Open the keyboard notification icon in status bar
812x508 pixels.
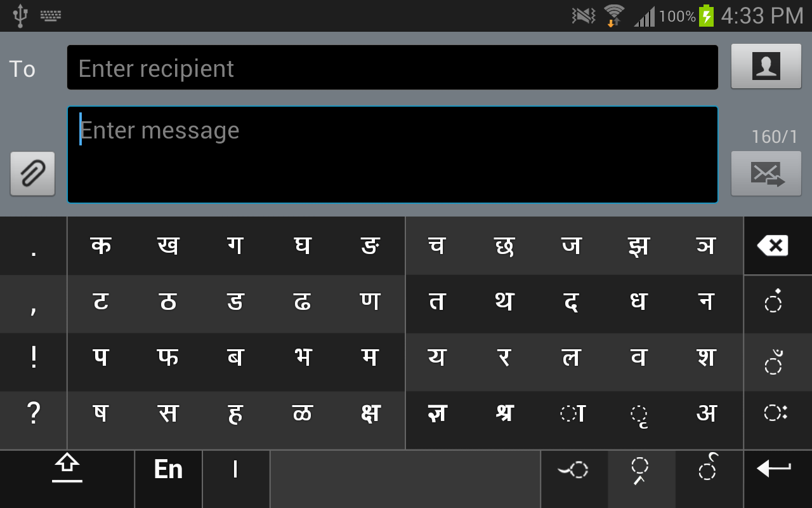(x=51, y=15)
